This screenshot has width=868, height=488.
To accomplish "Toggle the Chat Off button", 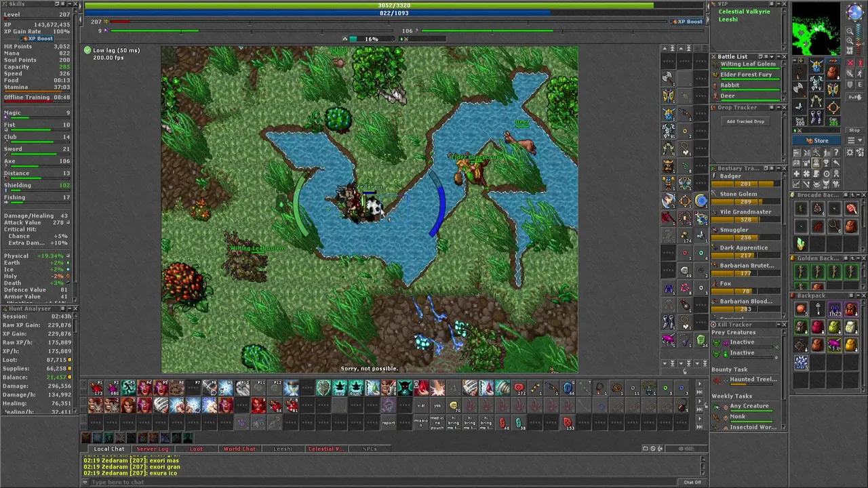I will [692, 482].
